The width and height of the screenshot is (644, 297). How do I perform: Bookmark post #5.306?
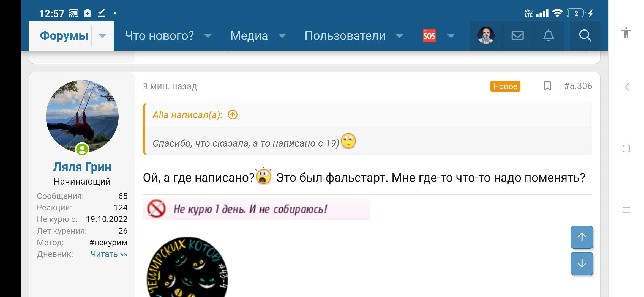click(547, 86)
